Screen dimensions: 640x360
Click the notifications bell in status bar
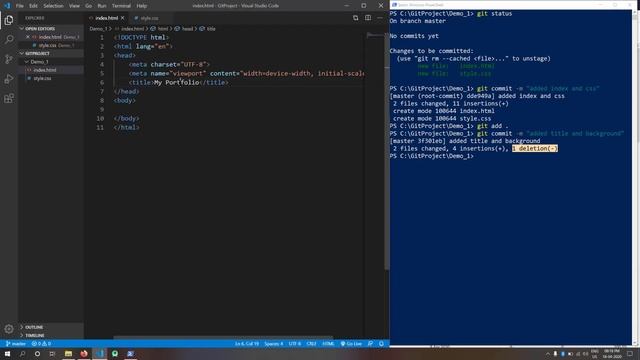click(x=381, y=344)
